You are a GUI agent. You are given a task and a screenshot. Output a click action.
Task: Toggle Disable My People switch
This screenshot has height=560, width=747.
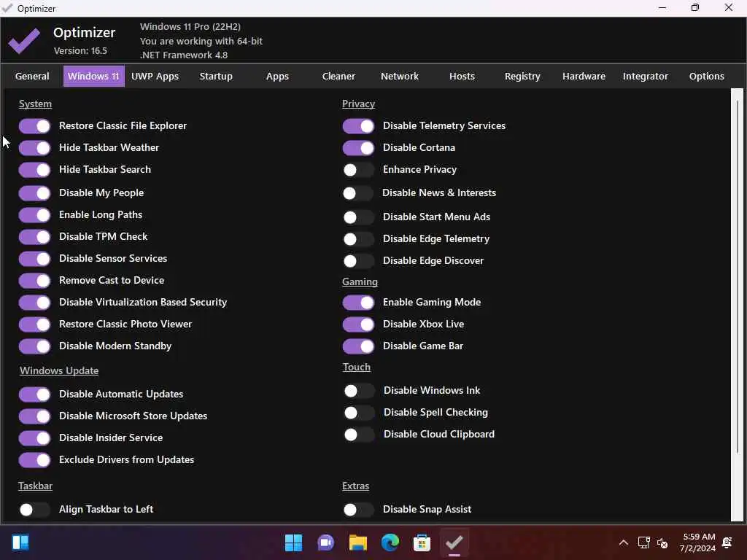click(34, 193)
